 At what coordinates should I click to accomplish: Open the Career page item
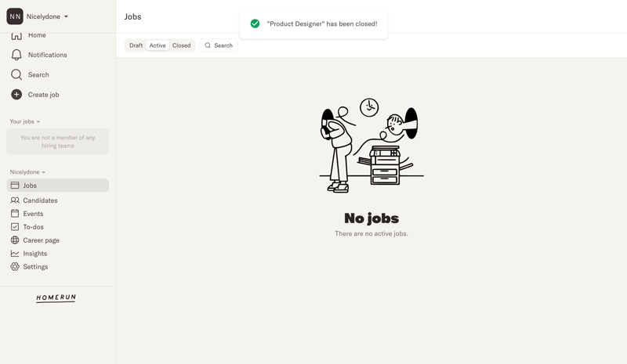pos(42,240)
